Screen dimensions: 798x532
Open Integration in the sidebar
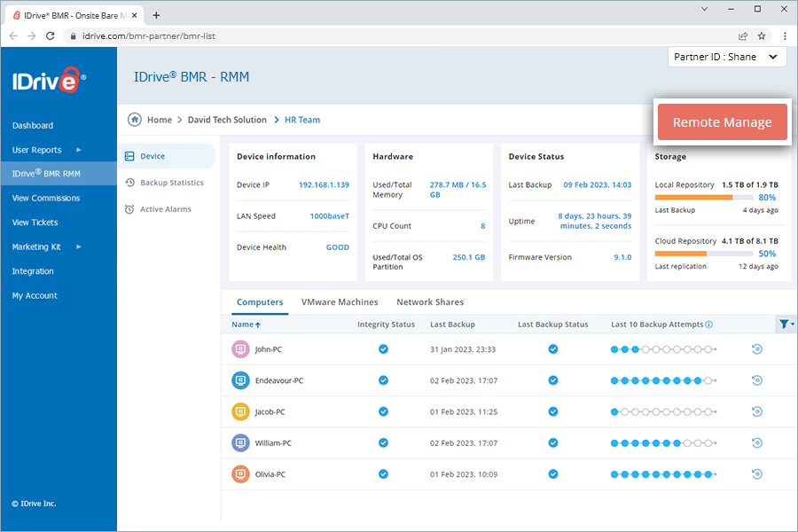pyautogui.click(x=33, y=271)
